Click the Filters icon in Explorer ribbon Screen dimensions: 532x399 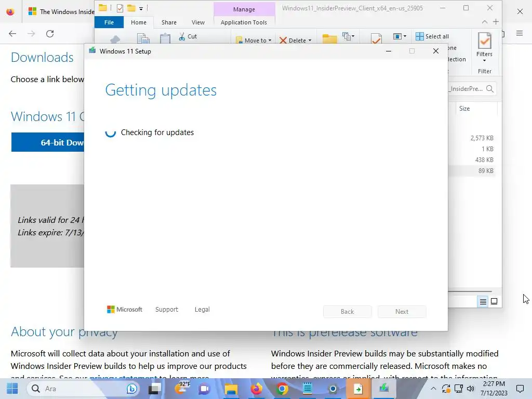click(x=485, y=42)
